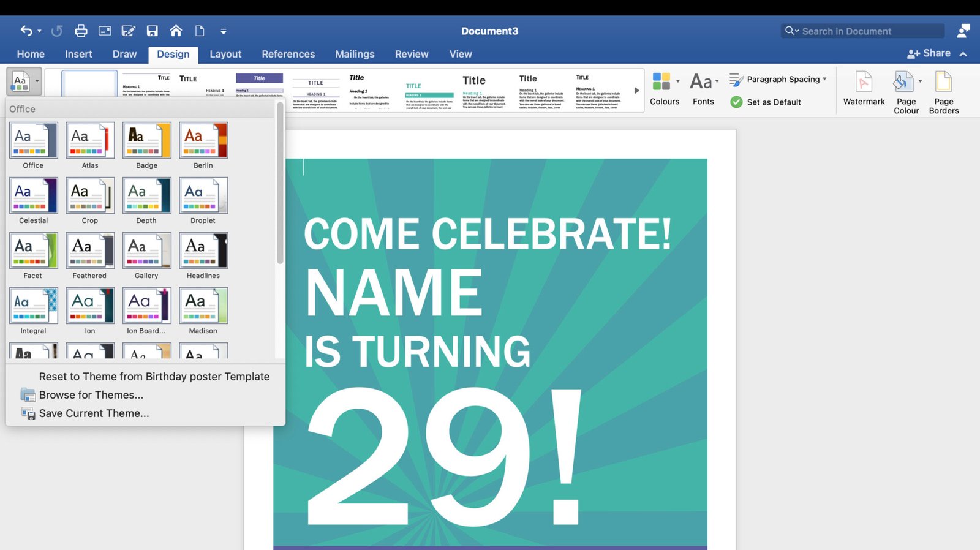Viewport: 980px width, 550px height.
Task: Expand the style sets gallery arrow
Action: pyautogui.click(x=636, y=90)
